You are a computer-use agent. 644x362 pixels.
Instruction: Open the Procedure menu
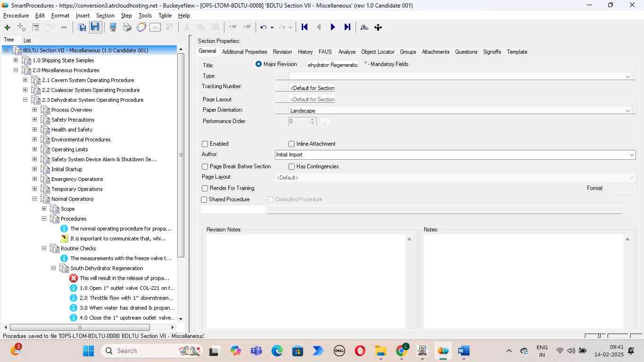pyautogui.click(x=16, y=16)
